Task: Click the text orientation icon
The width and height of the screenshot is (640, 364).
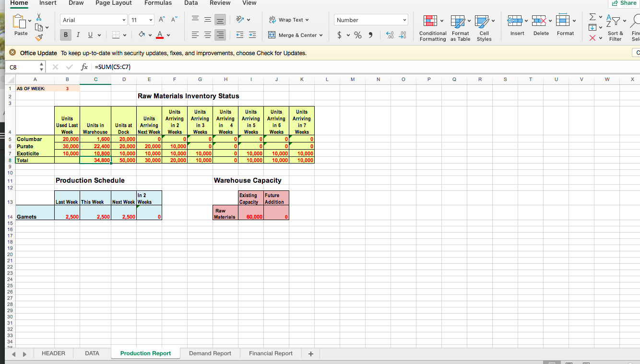Action: pyautogui.click(x=240, y=20)
